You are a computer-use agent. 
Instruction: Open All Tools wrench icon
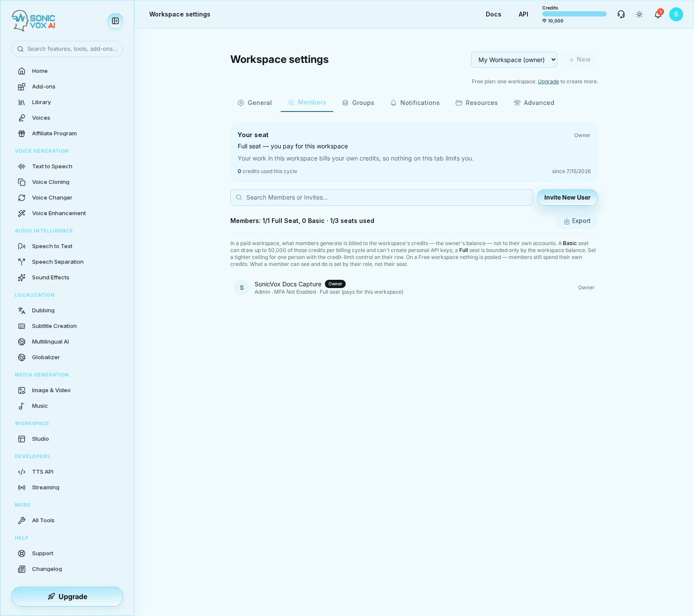click(x=22, y=521)
